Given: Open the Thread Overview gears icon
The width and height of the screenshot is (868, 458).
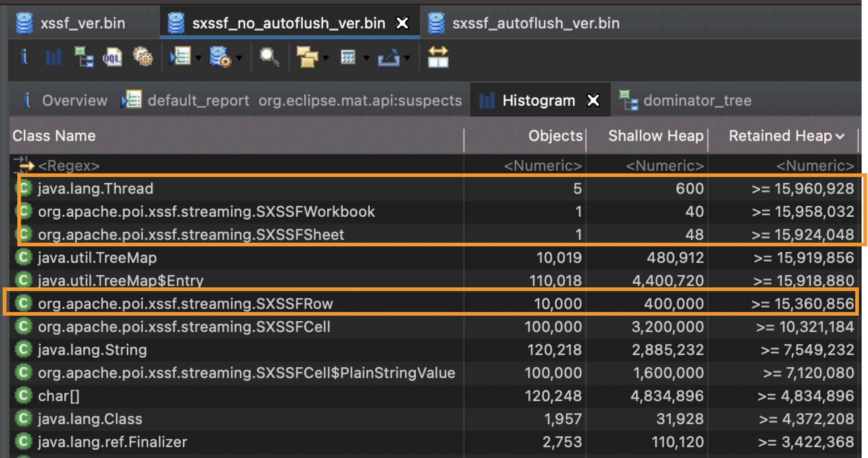Looking at the screenshot, I should pos(143,57).
